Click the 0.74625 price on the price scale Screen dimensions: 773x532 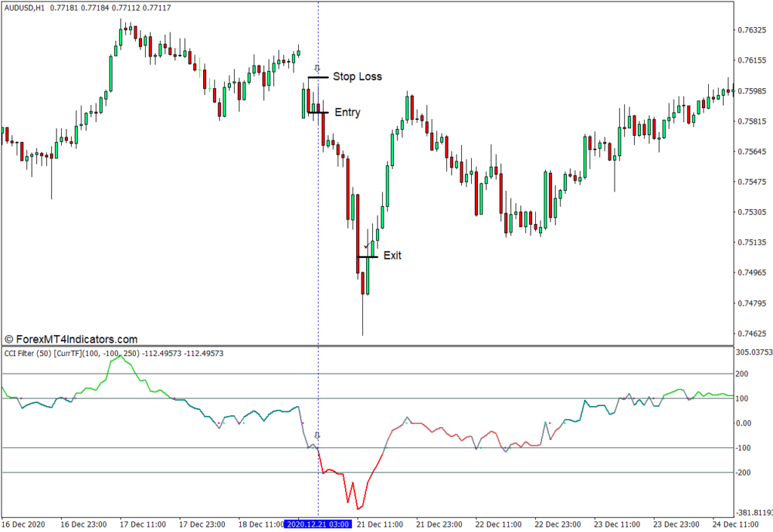[753, 334]
